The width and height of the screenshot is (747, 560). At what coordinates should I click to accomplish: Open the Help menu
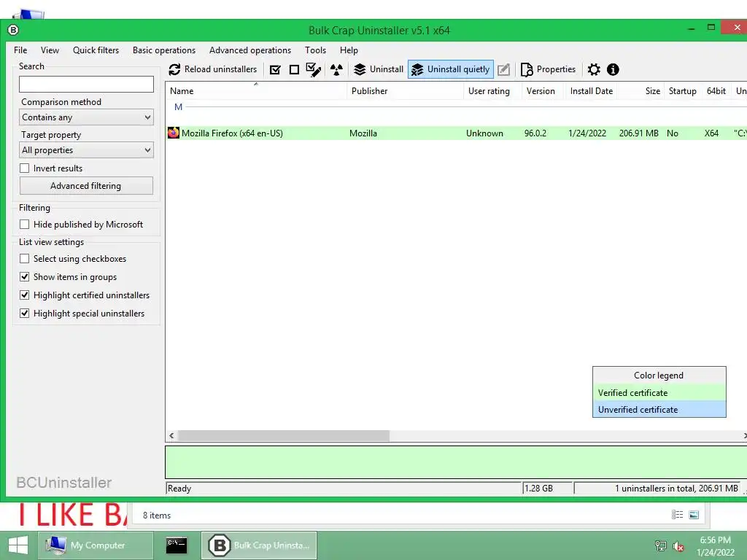[349, 50]
